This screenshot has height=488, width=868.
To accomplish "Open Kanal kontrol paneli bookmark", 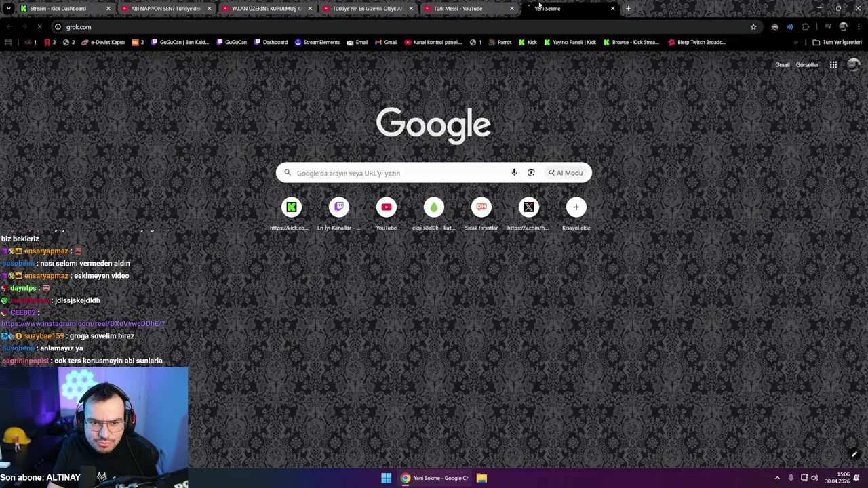I will point(433,42).
